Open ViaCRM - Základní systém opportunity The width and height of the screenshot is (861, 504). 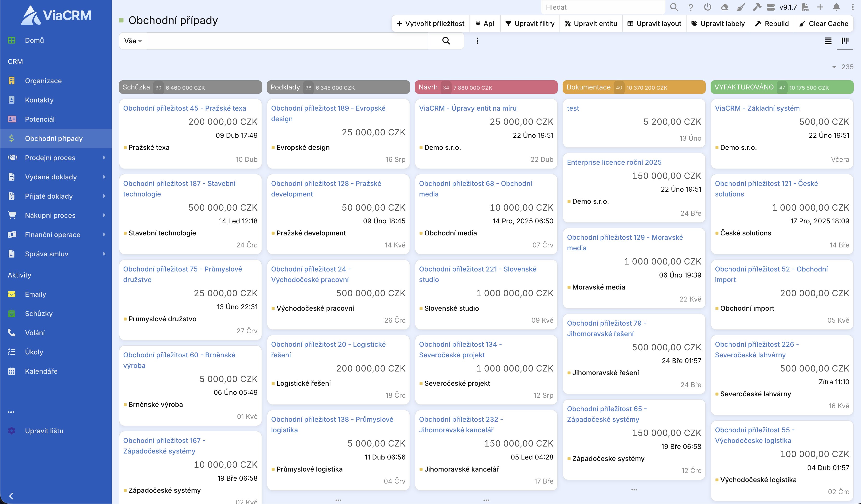pos(757,108)
